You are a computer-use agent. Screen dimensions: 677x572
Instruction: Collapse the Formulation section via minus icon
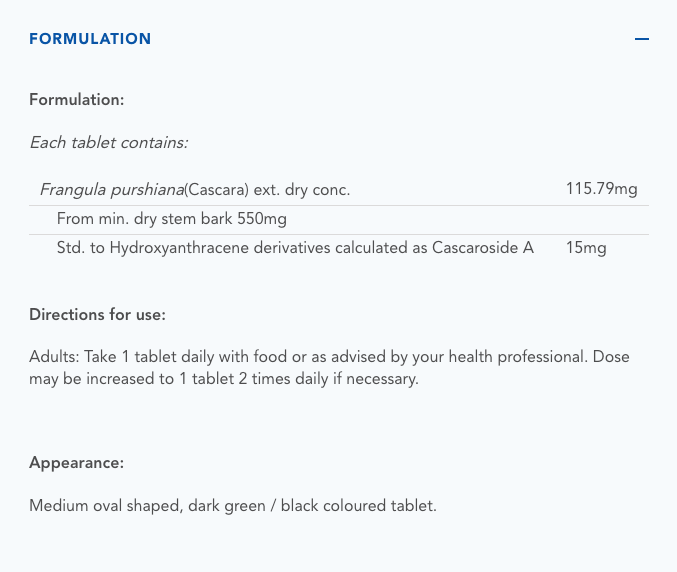[x=642, y=39]
